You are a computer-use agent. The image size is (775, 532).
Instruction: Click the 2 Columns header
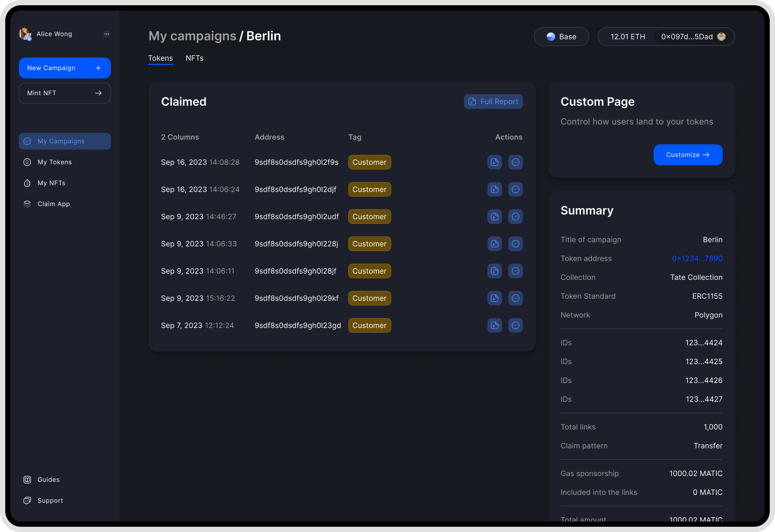(x=180, y=137)
